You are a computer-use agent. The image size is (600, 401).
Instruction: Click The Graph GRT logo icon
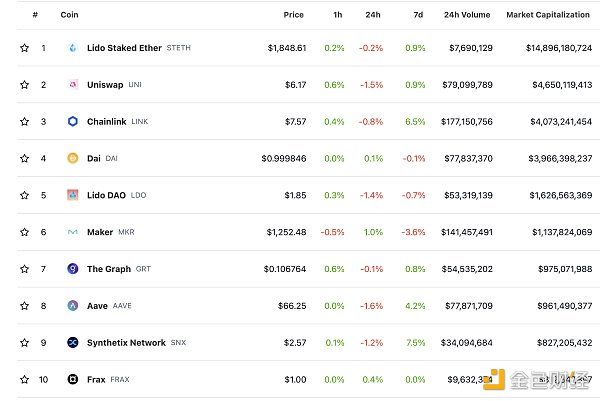point(72,269)
